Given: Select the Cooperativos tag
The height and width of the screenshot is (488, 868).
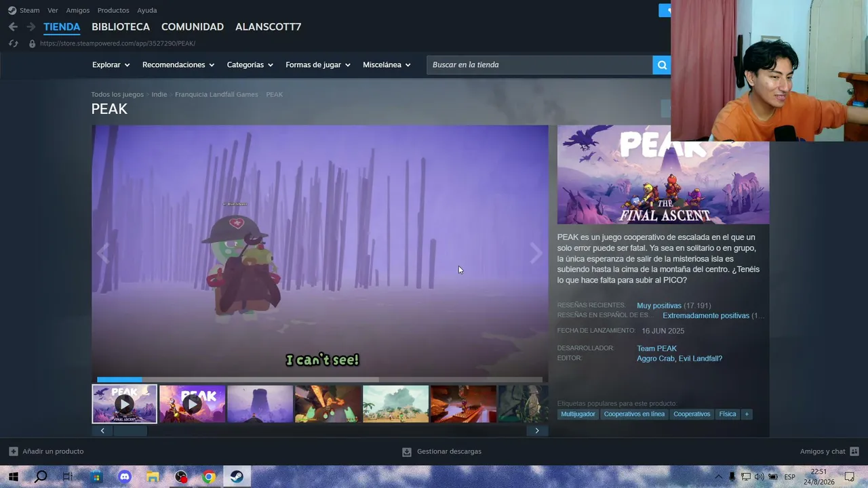Looking at the screenshot, I should pos(692,414).
